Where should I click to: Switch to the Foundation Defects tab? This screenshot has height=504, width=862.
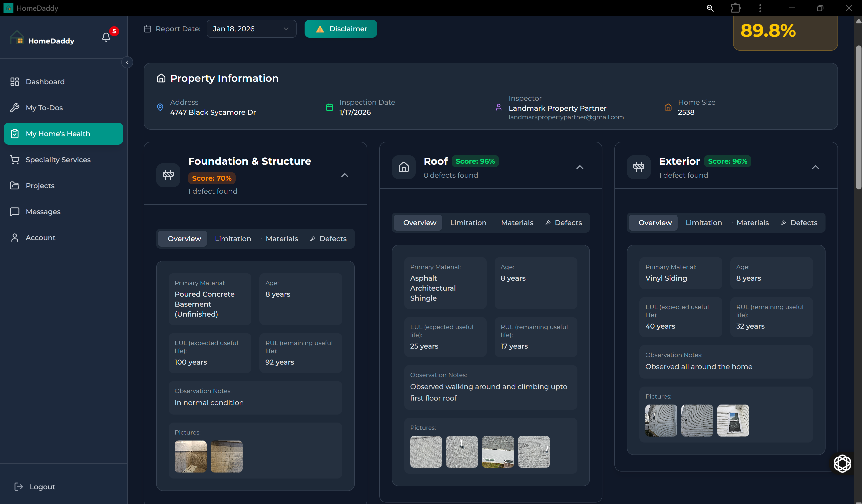click(x=328, y=238)
